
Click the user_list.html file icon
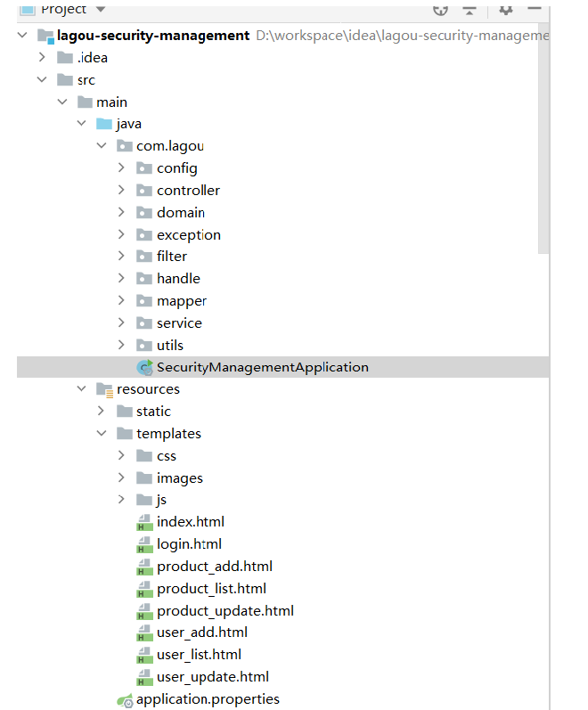144,655
